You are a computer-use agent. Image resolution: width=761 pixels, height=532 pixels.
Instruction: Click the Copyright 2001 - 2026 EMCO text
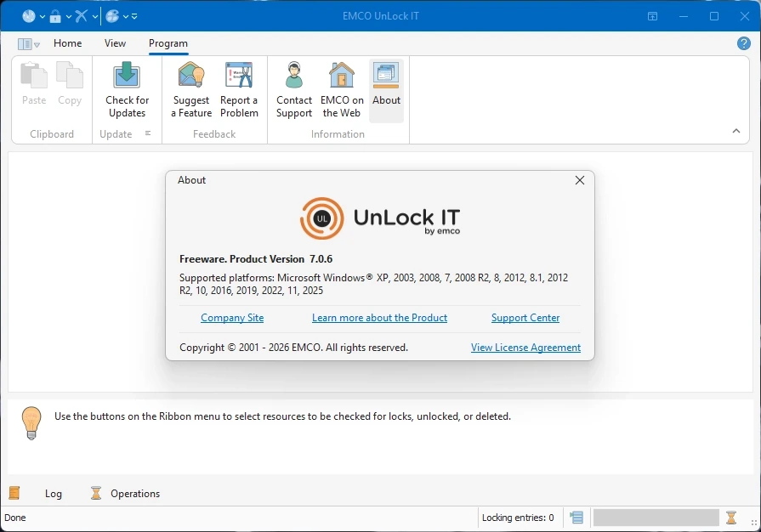(293, 348)
